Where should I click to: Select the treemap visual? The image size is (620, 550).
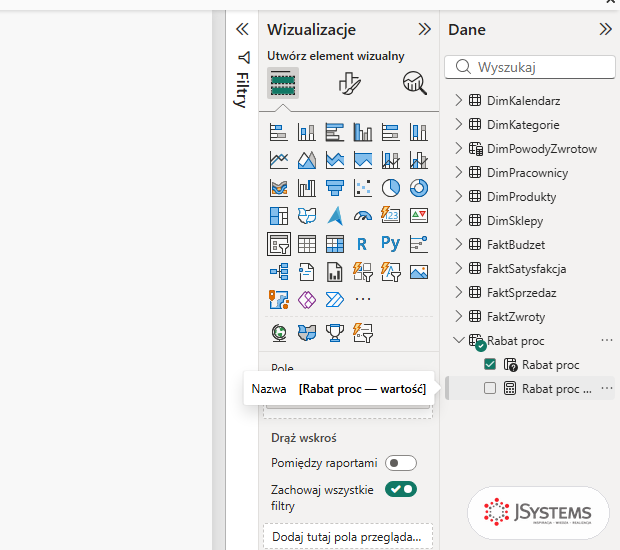coord(279,216)
